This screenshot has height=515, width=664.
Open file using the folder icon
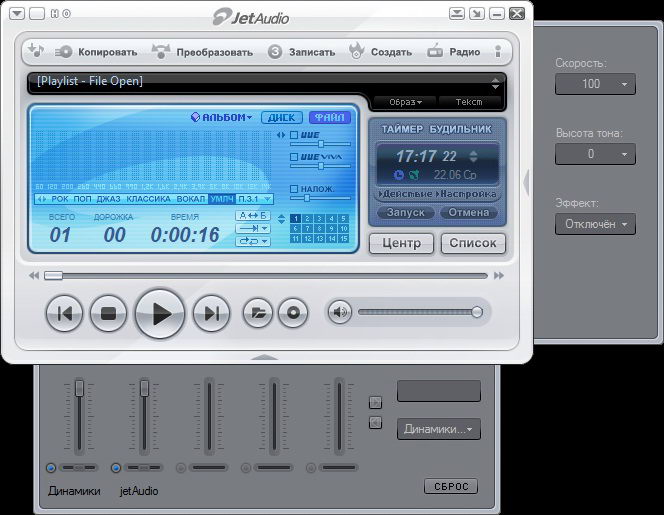[x=257, y=314]
